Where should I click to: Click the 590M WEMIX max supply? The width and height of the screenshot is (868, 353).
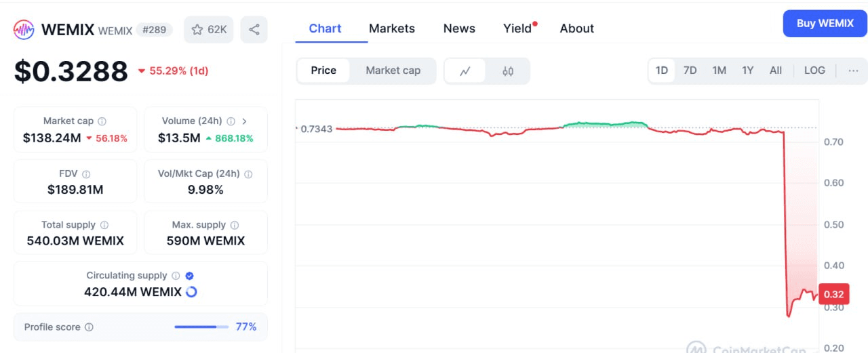205,241
